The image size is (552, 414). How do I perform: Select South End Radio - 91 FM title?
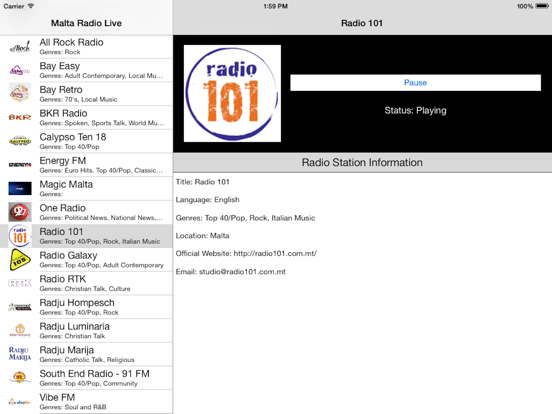pos(95,374)
